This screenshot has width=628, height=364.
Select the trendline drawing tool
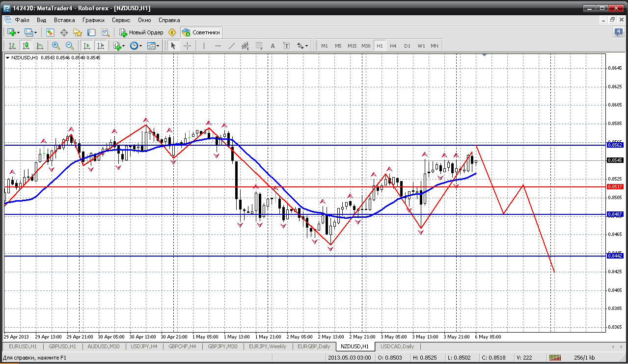click(232, 46)
